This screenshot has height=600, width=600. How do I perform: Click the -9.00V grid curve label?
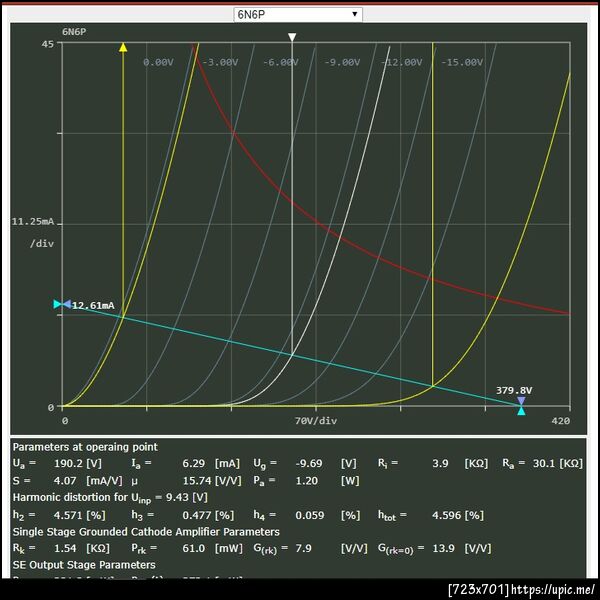click(342, 62)
